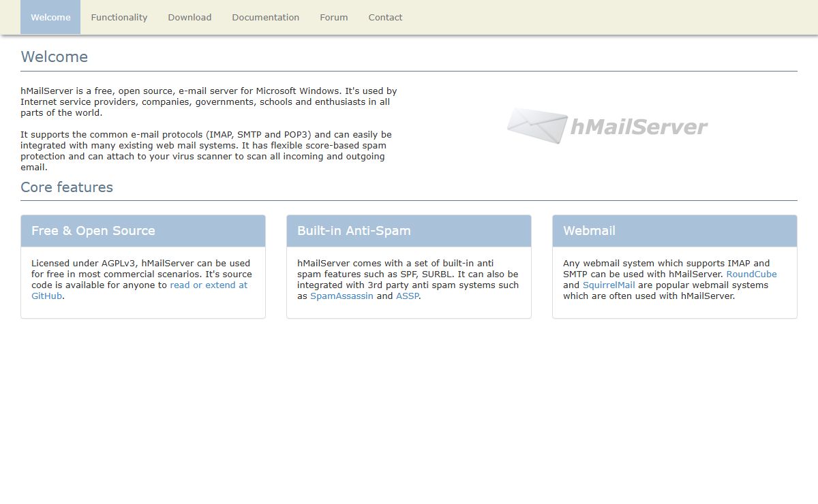Click the 'Core features' heading
The image size is (818, 504).
pos(67,187)
